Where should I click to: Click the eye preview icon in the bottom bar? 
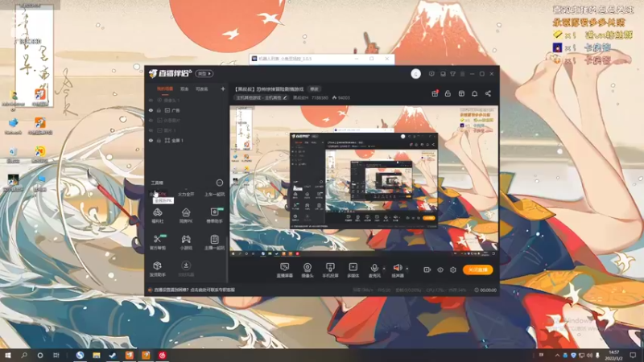(x=440, y=269)
